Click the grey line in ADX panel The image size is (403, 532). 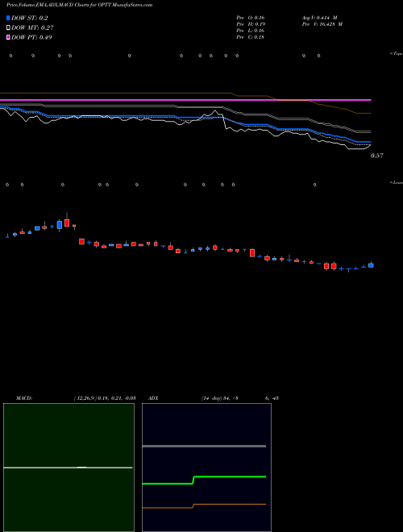(204, 446)
